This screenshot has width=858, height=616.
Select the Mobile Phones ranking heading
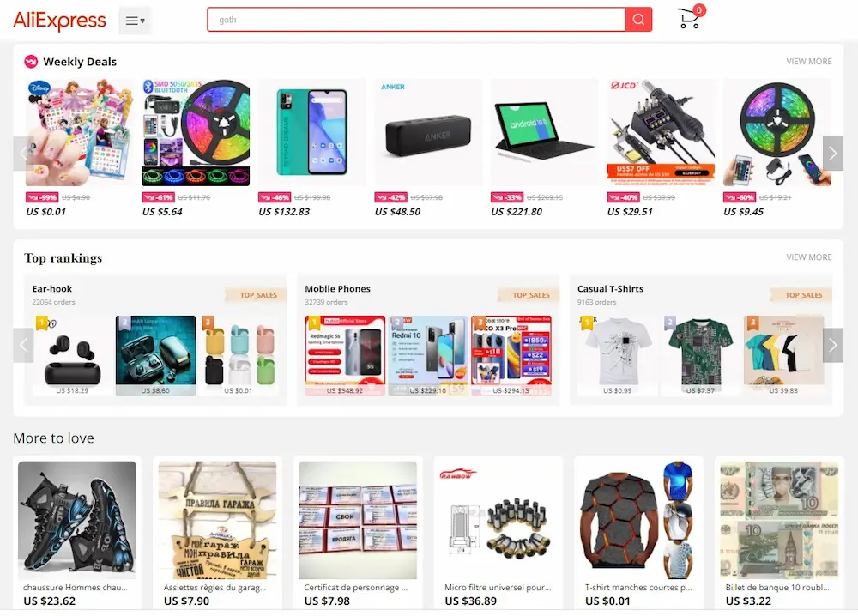pos(337,289)
